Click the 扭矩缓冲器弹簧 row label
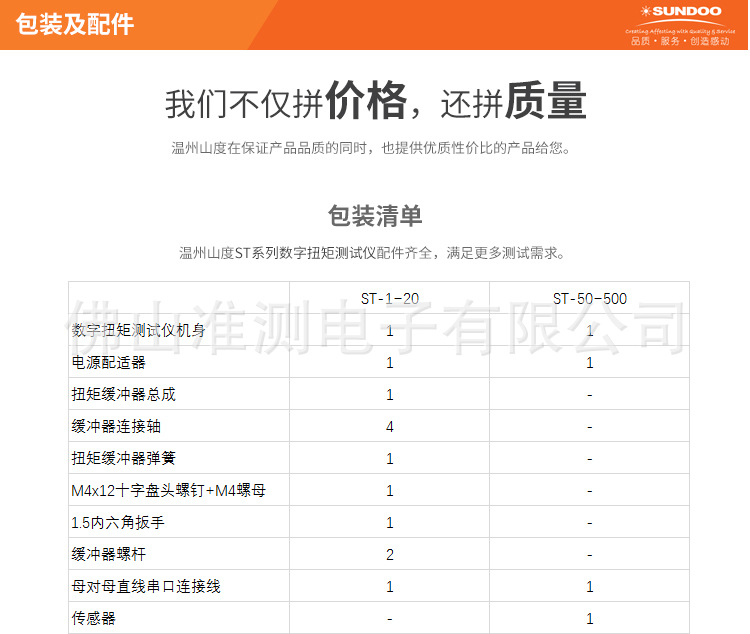Viewport: 750px width, 634px height. (123, 458)
